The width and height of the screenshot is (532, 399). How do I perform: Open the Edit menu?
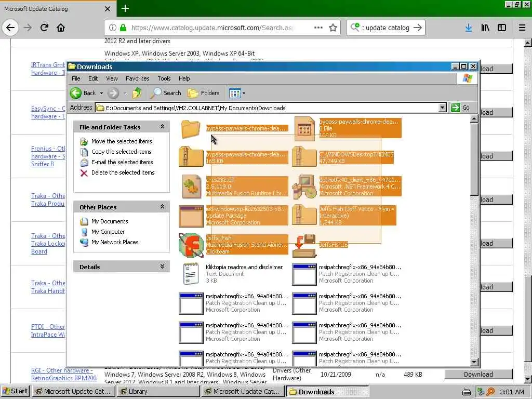pos(93,78)
